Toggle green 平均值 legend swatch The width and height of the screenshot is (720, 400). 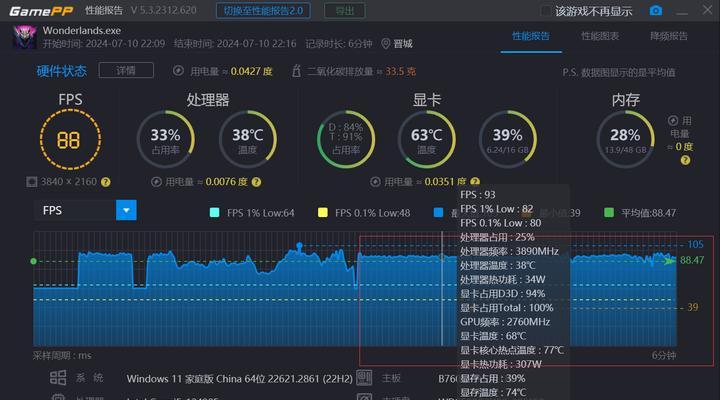pyautogui.click(x=609, y=213)
